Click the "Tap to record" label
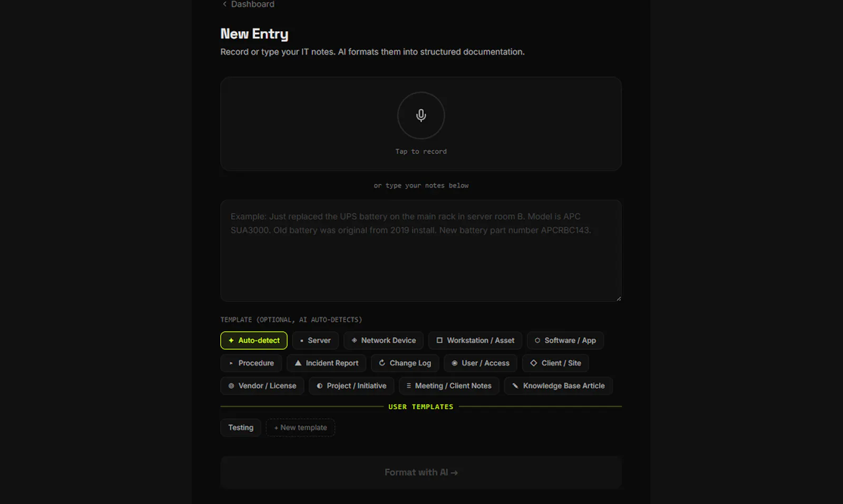The width and height of the screenshot is (843, 504). click(x=420, y=152)
